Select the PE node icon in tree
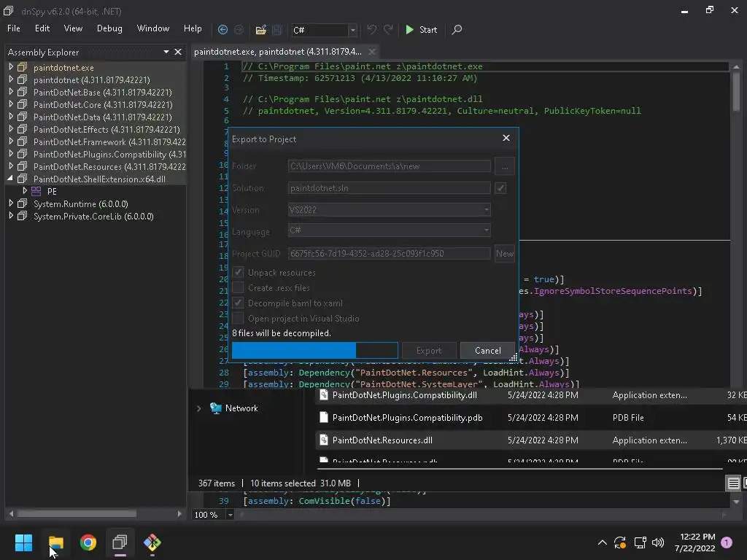This screenshot has height=560, width=747. pyautogui.click(x=36, y=191)
